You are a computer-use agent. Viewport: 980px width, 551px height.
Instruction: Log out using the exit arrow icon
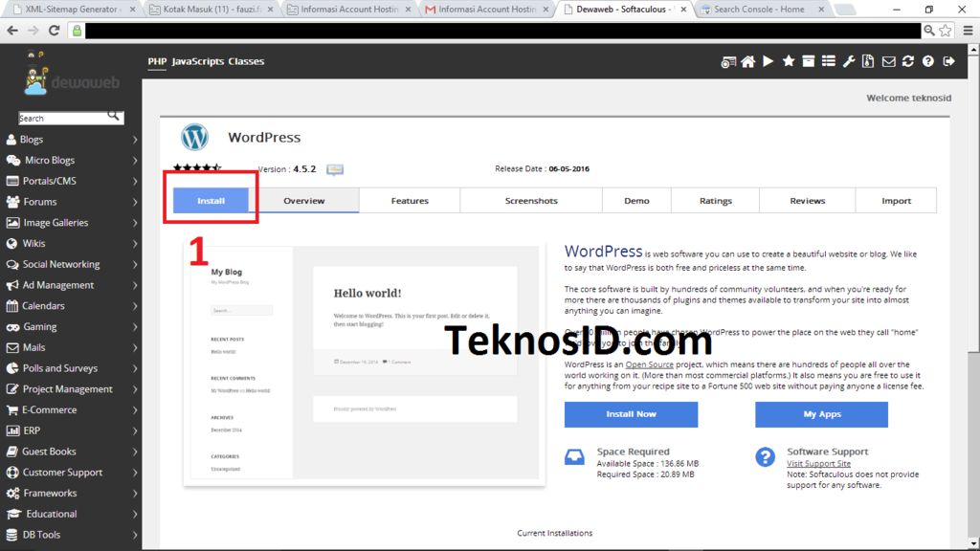[948, 61]
